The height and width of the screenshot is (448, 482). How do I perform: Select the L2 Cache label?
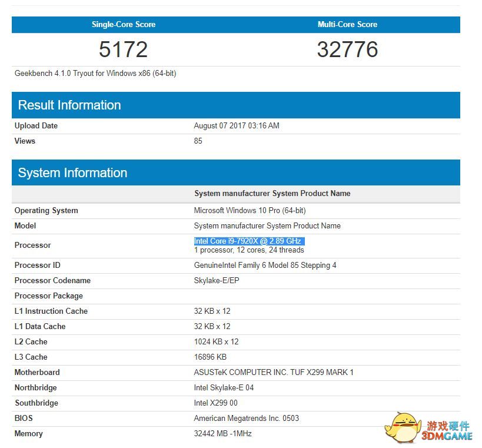[31, 342]
